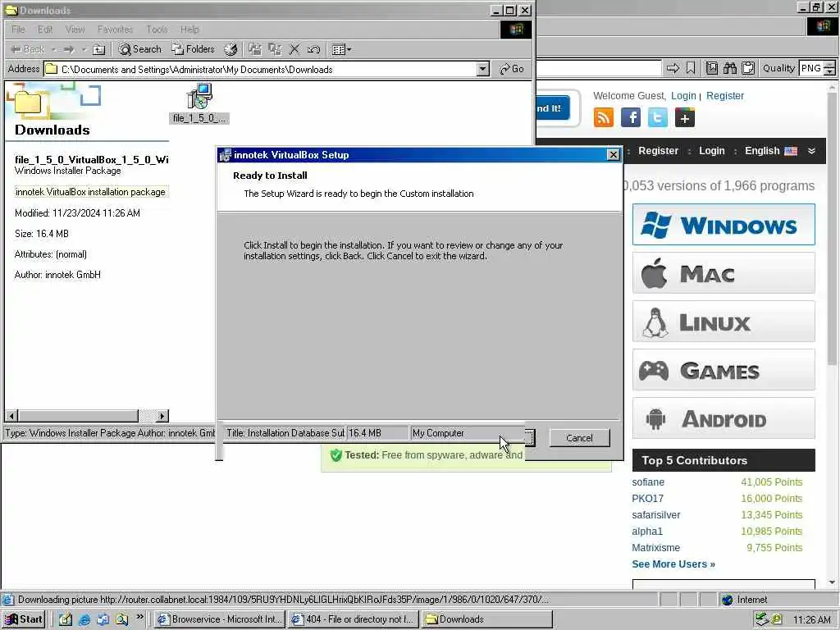Click the network connection tray icon
The image size is (840, 630).
click(x=761, y=620)
